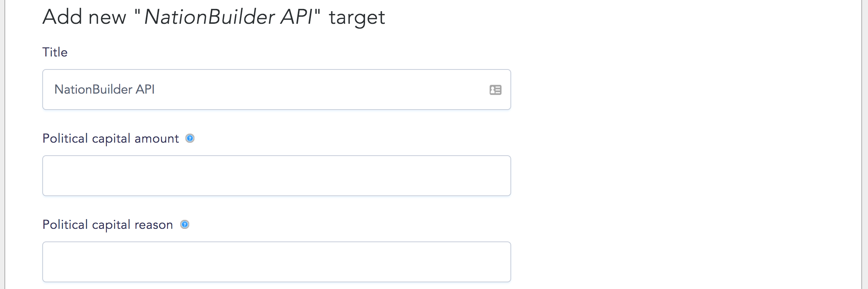The height and width of the screenshot is (289, 868).
Task: Click italic NationBuilder API in heading
Action: click(x=228, y=17)
